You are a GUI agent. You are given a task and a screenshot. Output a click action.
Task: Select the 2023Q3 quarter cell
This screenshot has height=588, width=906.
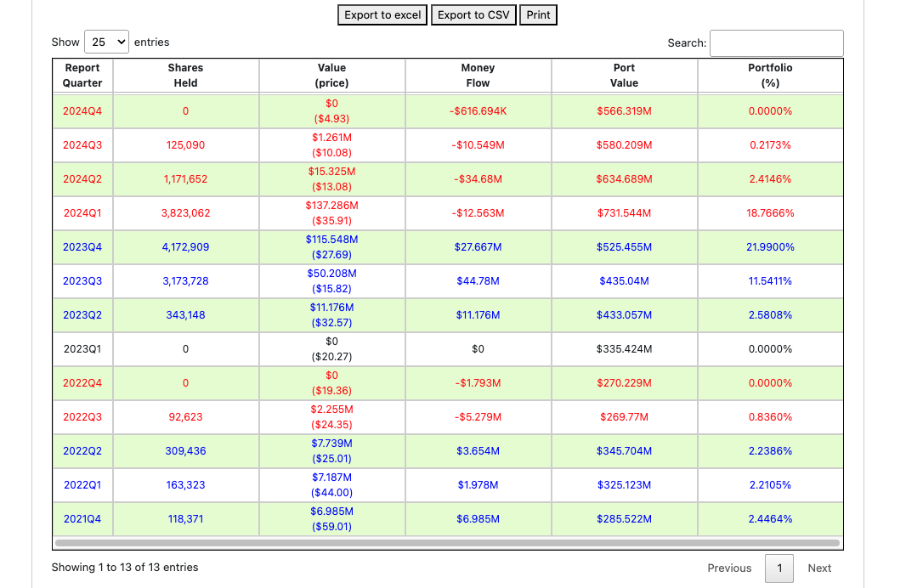(x=82, y=281)
